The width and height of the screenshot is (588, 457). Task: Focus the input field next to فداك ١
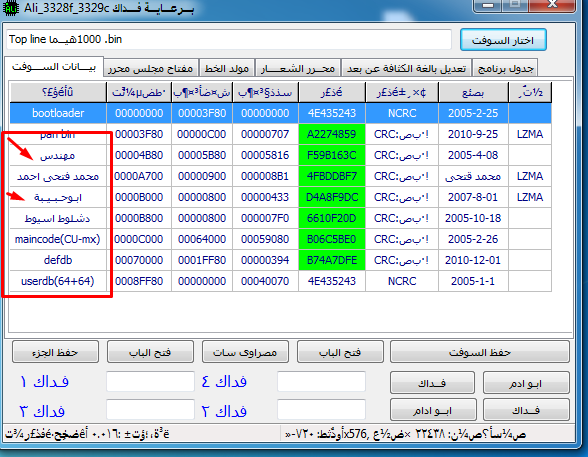(150, 382)
